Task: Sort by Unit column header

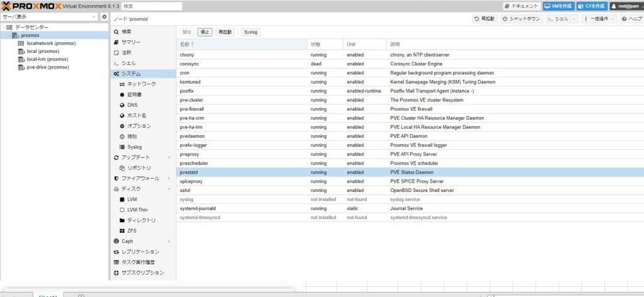Action: (365, 45)
